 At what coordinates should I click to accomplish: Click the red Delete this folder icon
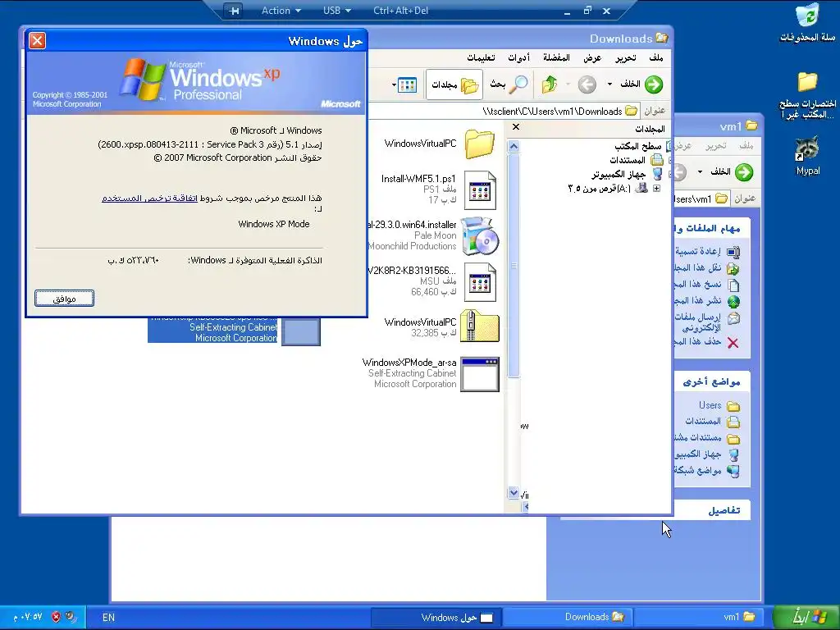point(733,343)
